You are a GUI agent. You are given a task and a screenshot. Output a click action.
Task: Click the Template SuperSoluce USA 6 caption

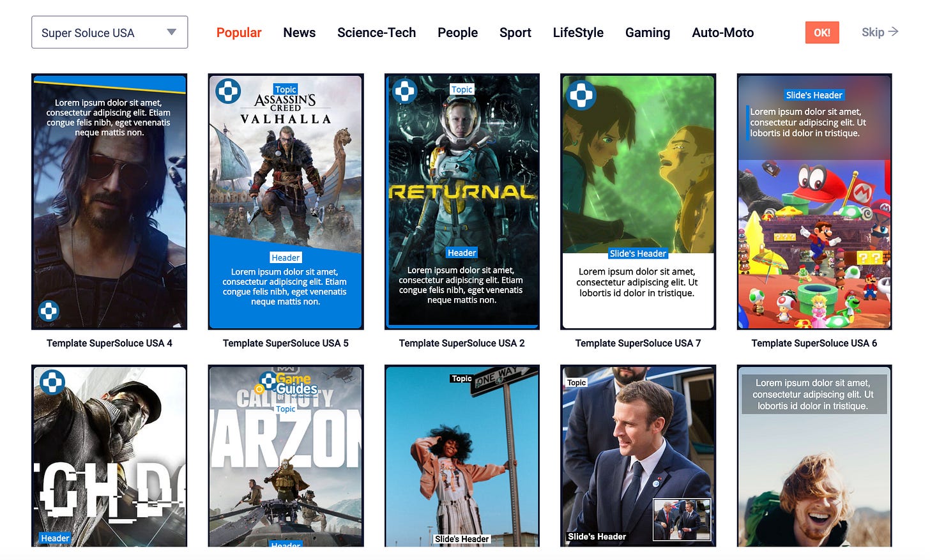[814, 343]
